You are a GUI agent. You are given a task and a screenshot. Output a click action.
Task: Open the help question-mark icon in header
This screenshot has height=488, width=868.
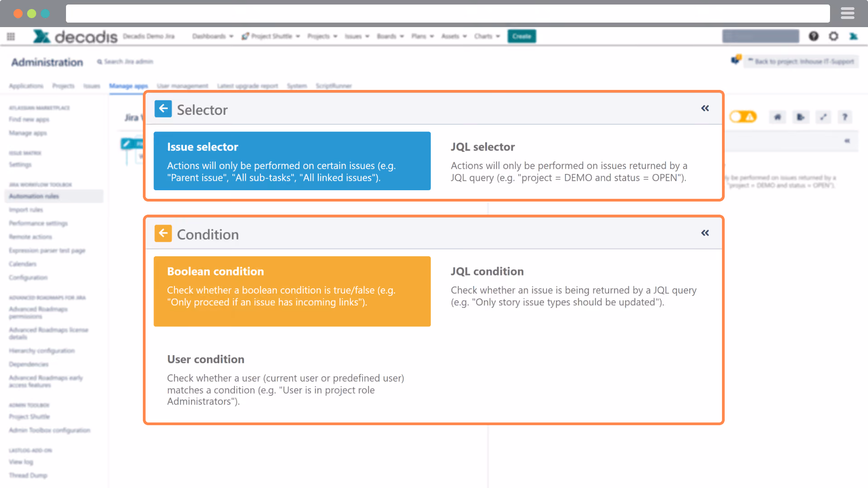[x=813, y=36]
